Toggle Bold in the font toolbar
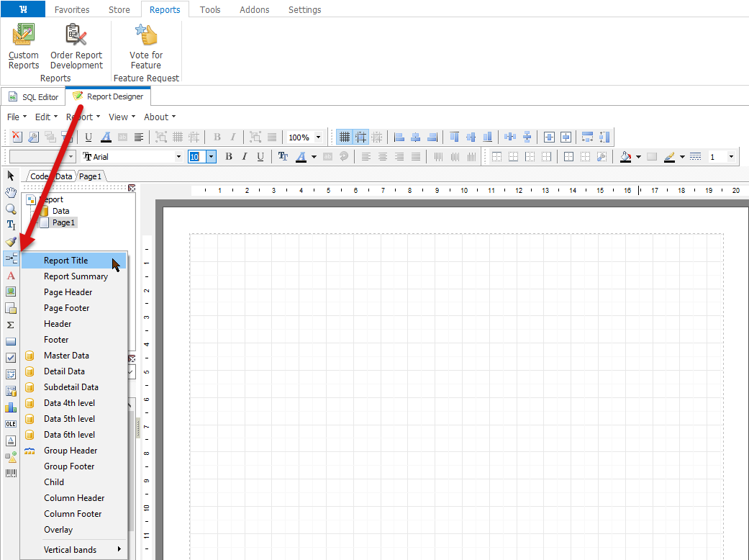749x560 pixels. coord(229,156)
